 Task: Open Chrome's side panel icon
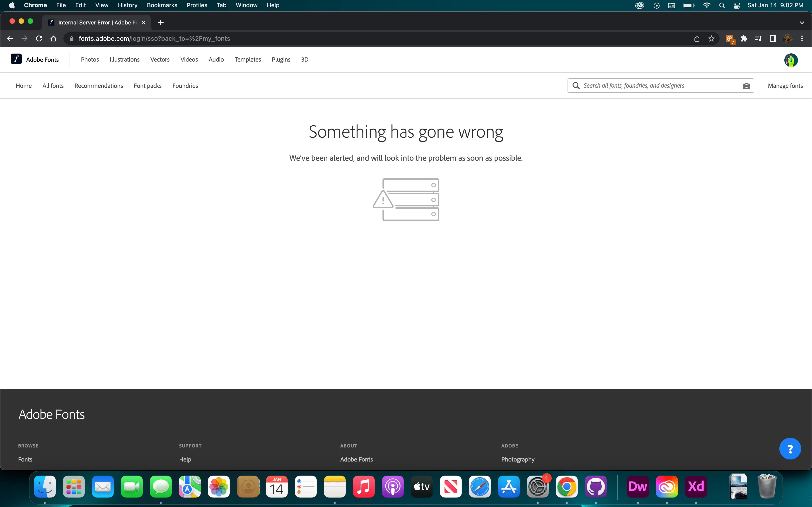[x=772, y=38]
